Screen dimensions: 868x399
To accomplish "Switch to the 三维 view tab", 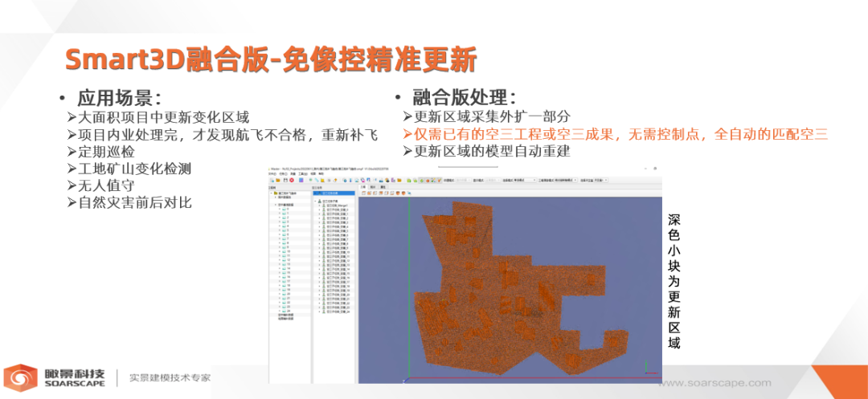I will pyautogui.click(x=363, y=187).
